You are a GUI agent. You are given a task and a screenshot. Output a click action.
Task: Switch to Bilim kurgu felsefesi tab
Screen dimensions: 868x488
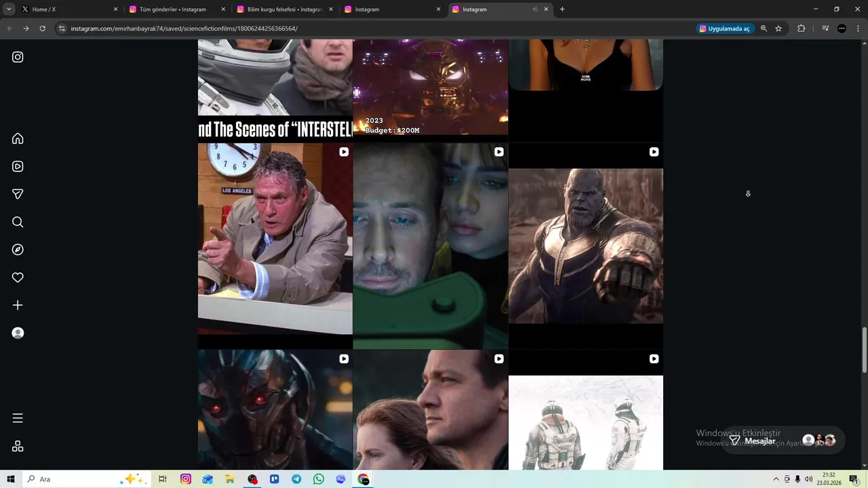tap(285, 9)
